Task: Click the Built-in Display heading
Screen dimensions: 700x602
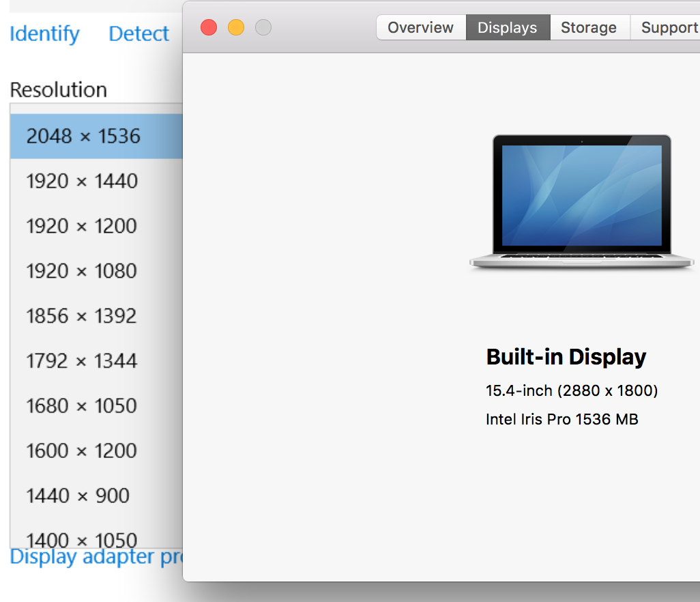Action: (566, 357)
